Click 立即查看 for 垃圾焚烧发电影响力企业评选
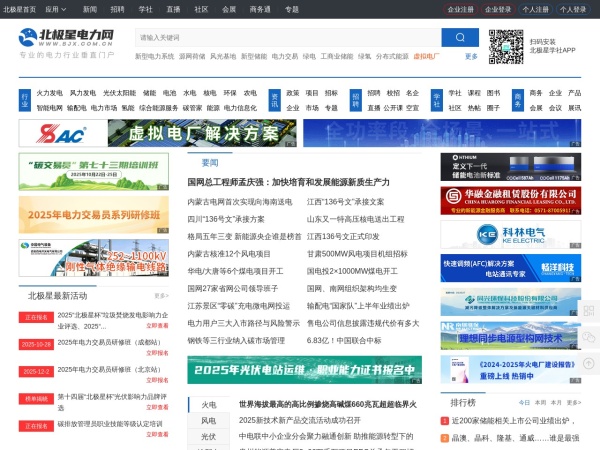The width and height of the screenshot is (600, 450). [x=157, y=326]
